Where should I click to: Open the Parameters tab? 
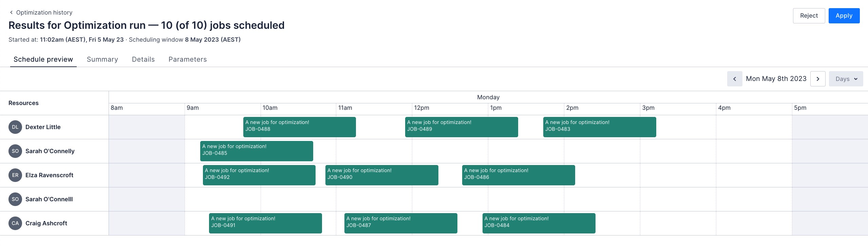(x=188, y=59)
